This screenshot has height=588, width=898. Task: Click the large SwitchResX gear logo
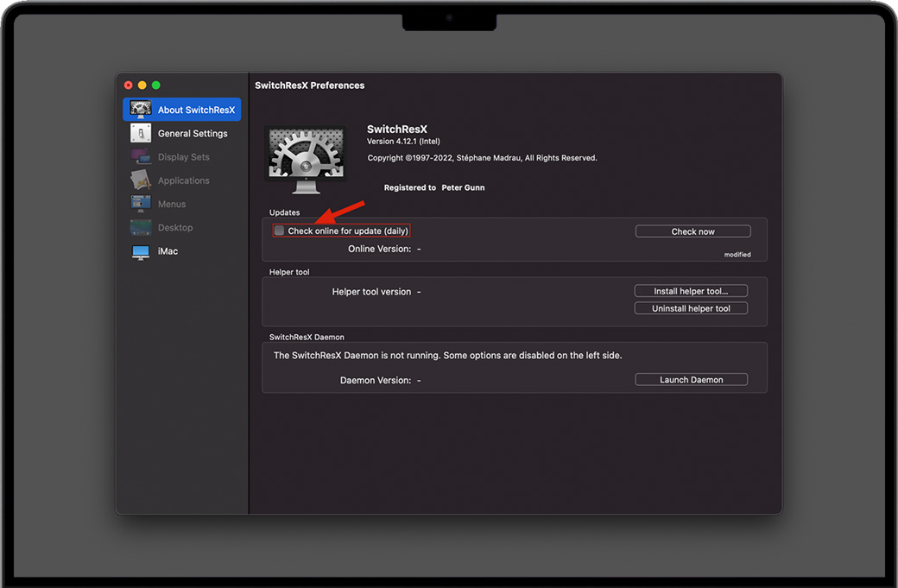[x=306, y=160]
